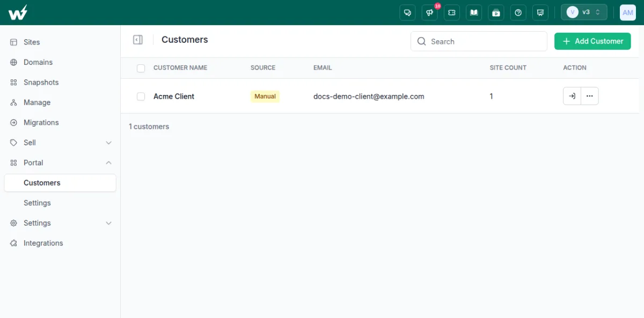
Task: Collapse the Portal menu chevron
Action: [109, 162]
